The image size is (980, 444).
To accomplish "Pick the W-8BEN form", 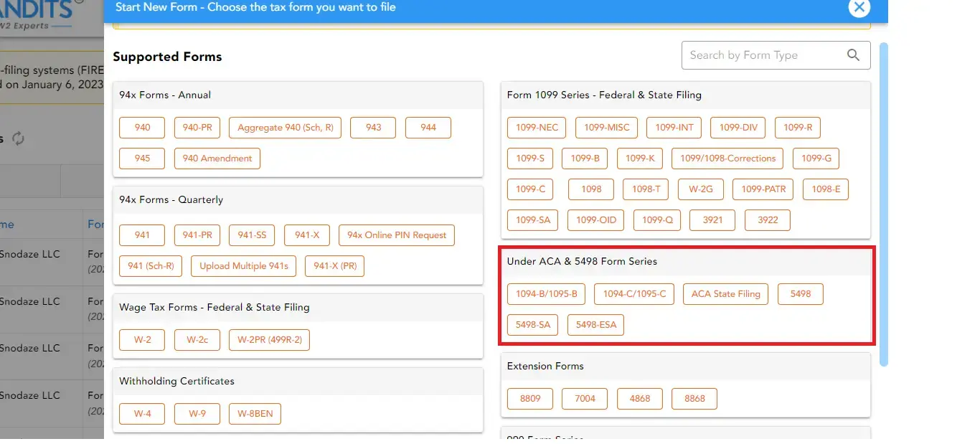I will pyautogui.click(x=255, y=414).
